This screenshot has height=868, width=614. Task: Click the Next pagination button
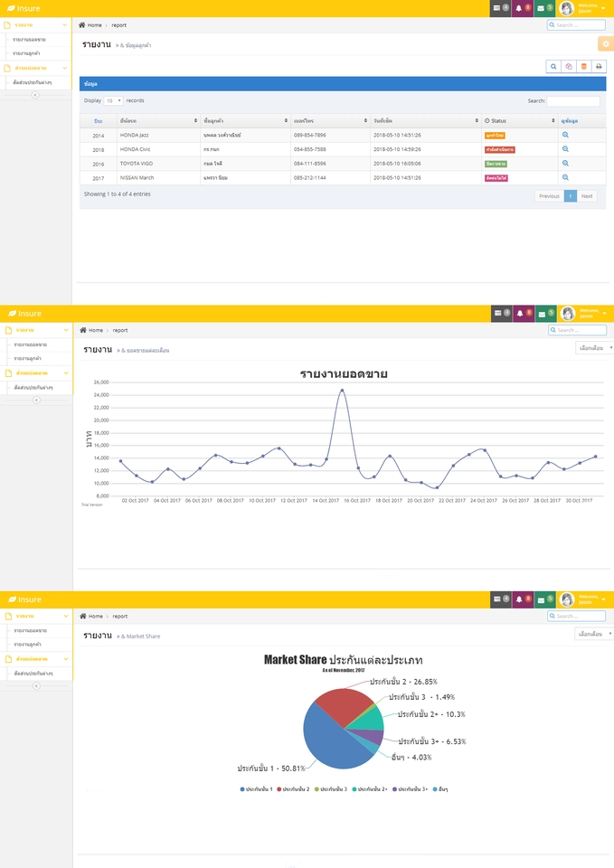click(587, 195)
